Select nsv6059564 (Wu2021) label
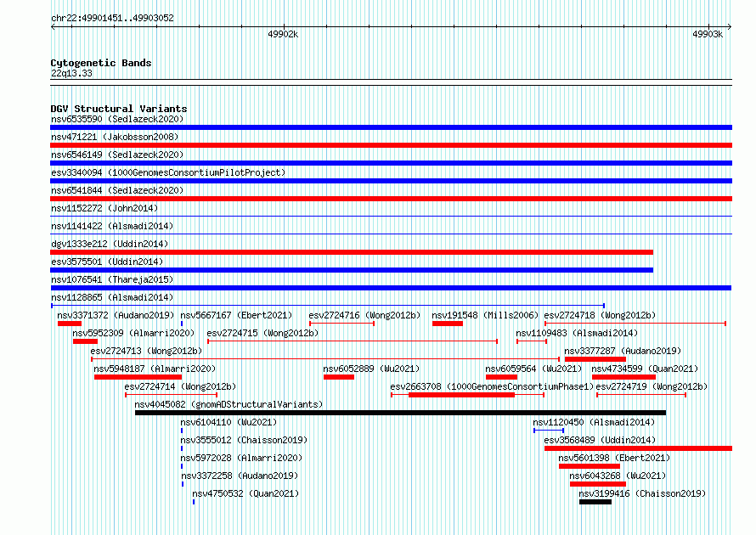This screenshot has width=756, height=535. click(533, 369)
